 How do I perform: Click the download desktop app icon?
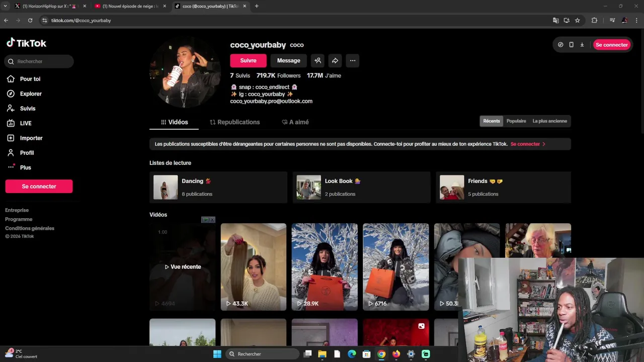point(582,45)
